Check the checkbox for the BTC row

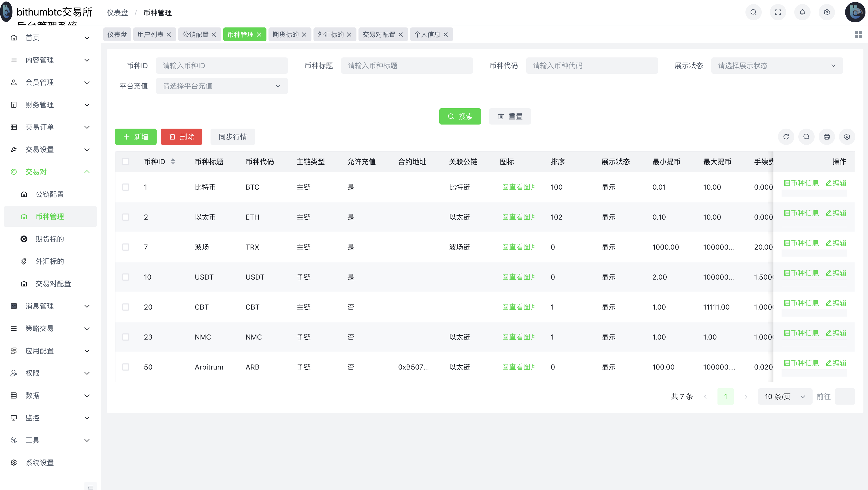[x=126, y=187]
